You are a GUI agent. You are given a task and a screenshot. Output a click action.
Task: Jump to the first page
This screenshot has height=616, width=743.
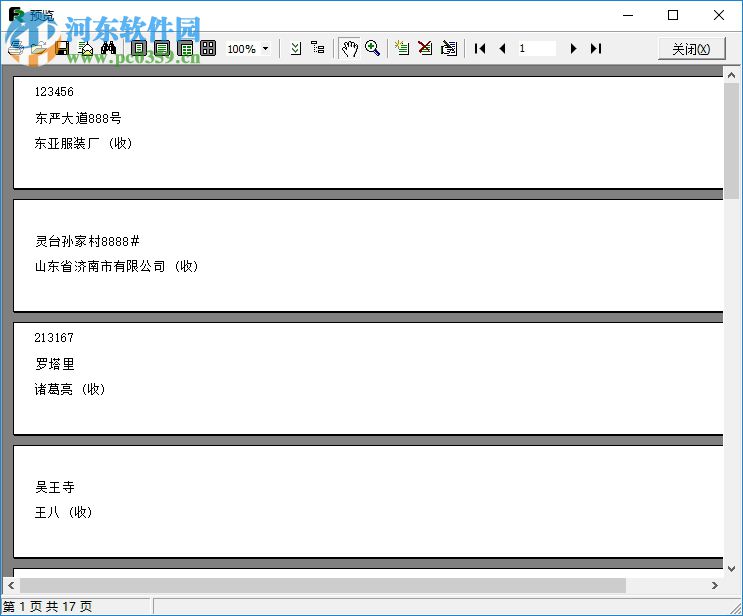[480, 48]
